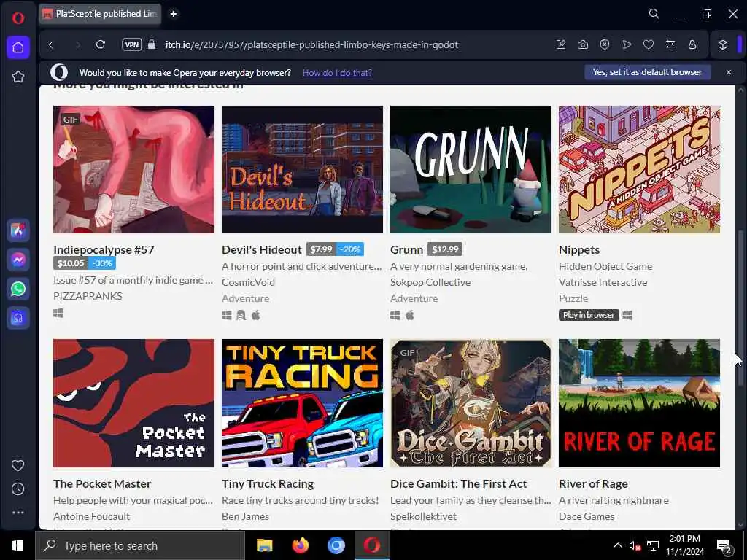
Task: Click 'How do I do that?' link
Action: point(337,72)
